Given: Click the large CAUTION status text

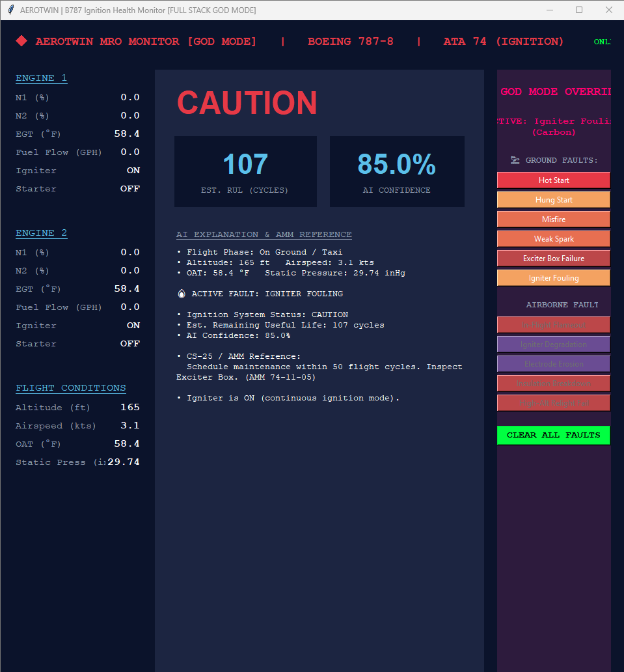Looking at the screenshot, I should [247, 104].
